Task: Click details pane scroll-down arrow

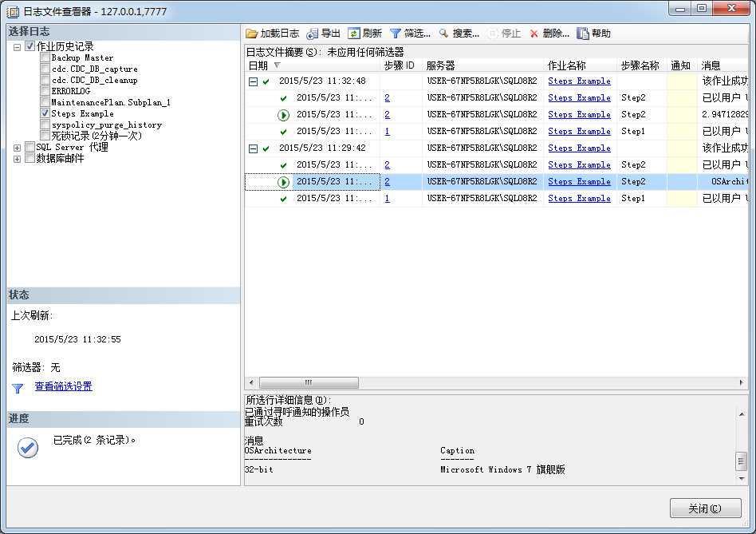Action: click(x=742, y=479)
